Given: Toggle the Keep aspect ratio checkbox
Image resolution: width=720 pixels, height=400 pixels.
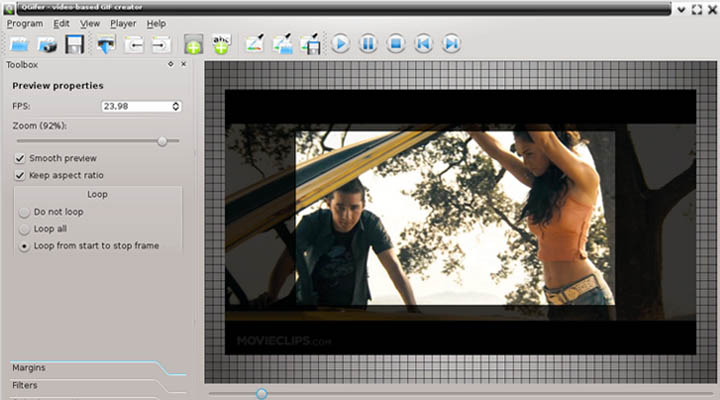Looking at the screenshot, I should pyautogui.click(x=20, y=175).
